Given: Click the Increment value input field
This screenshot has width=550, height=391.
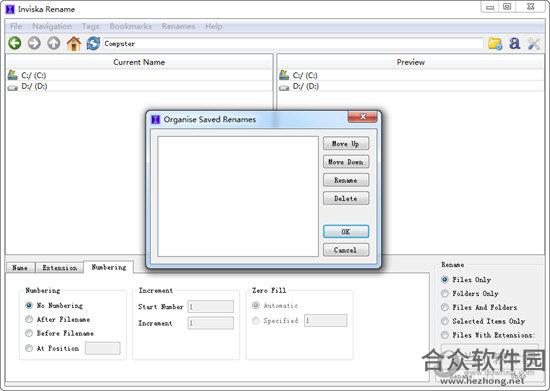Looking at the screenshot, I should [x=210, y=323].
